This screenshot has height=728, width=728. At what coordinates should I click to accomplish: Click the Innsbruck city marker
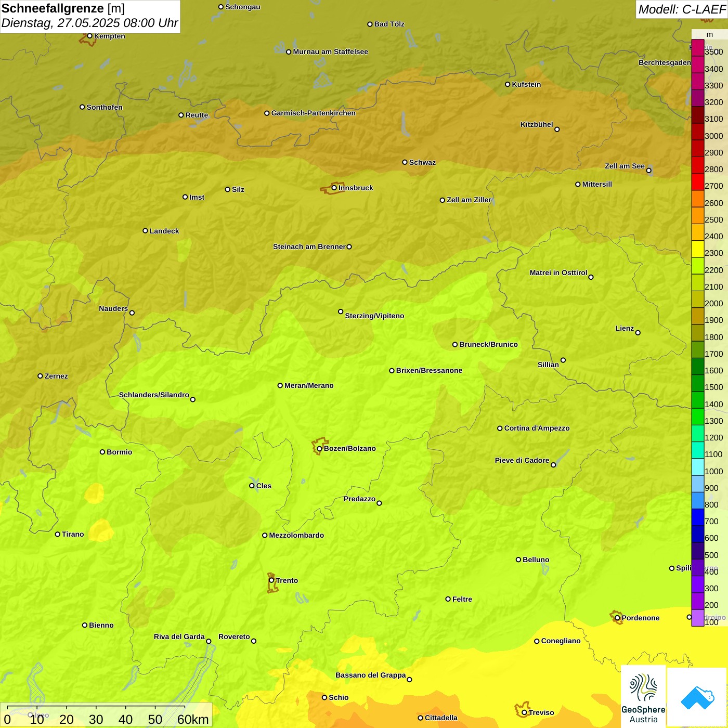(334, 188)
